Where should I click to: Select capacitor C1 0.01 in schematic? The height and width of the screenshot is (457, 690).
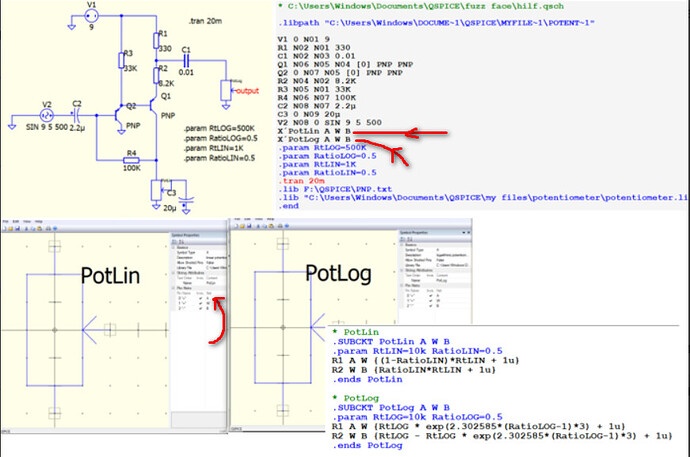coord(186,61)
